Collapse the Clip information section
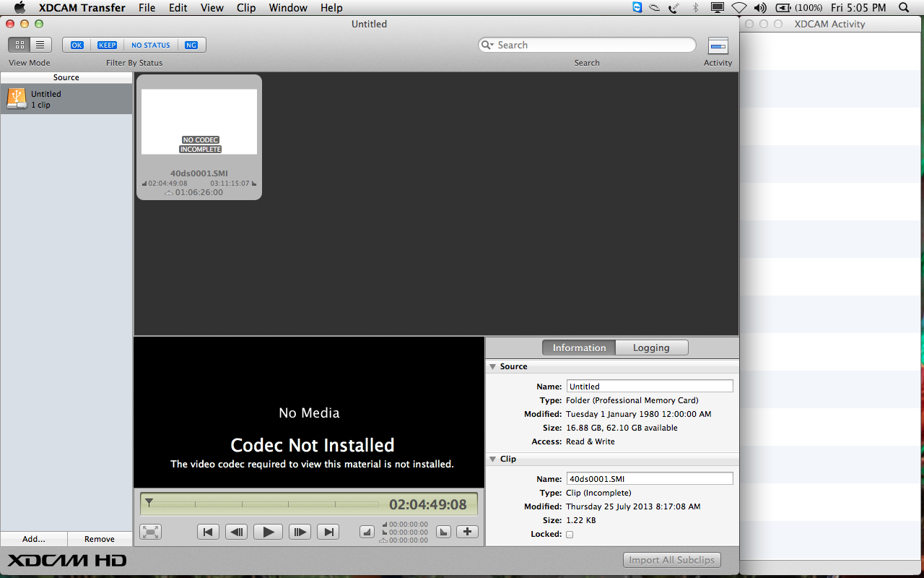This screenshot has height=578, width=924. [492, 459]
